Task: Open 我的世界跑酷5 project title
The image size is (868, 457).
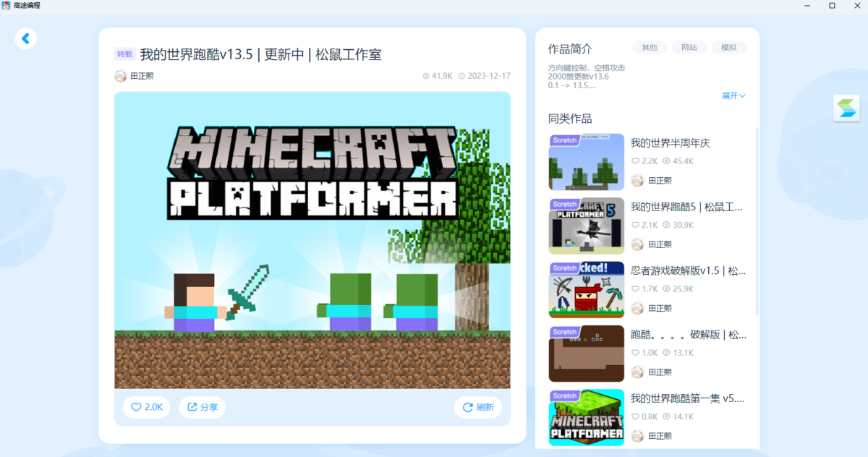Action: click(x=686, y=207)
